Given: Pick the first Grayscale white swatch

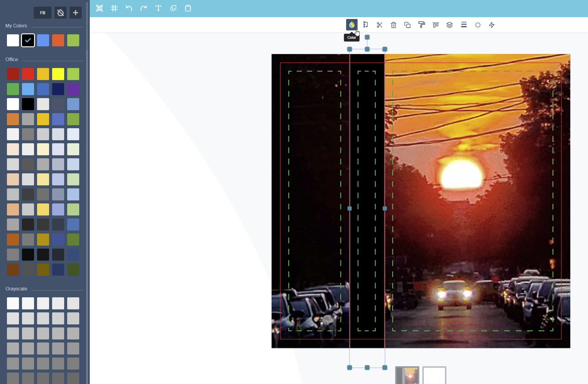Looking at the screenshot, I should point(13,303).
